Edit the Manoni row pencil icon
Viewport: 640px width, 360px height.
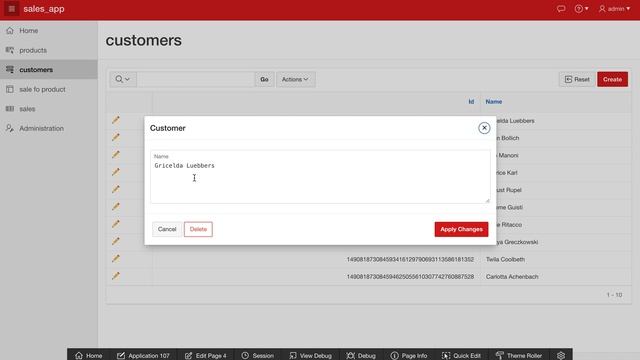[116, 154]
